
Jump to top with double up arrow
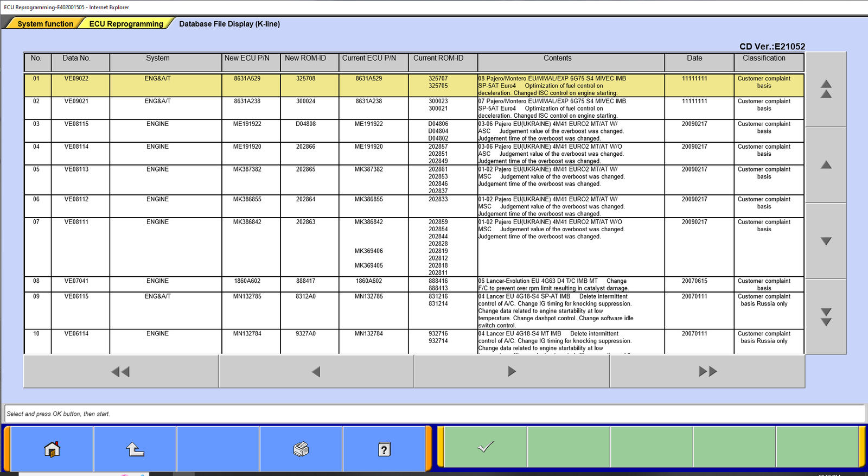pyautogui.click(x=826, y=89)
